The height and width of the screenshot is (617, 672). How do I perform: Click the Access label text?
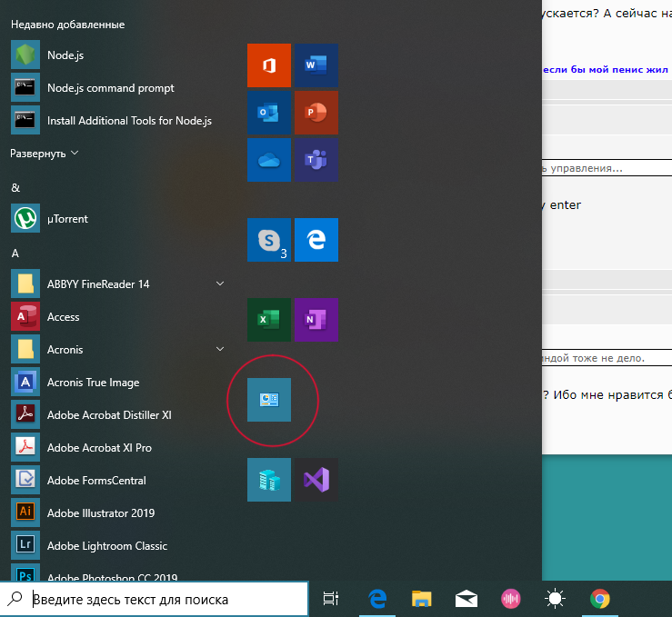63,317
